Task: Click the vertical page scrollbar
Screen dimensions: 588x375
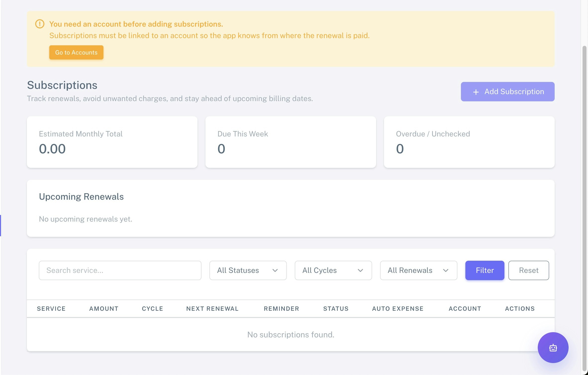Action: (584, 209)
